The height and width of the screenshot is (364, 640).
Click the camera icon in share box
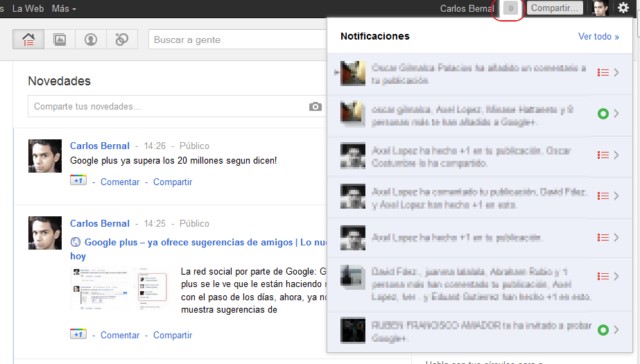(x=315, y=107)
